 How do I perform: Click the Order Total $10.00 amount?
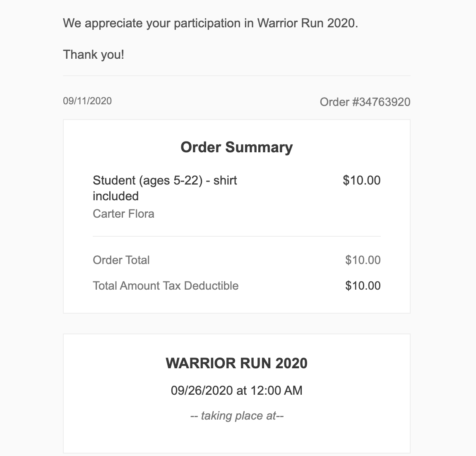pyautogui.click(x=363, y=260)
